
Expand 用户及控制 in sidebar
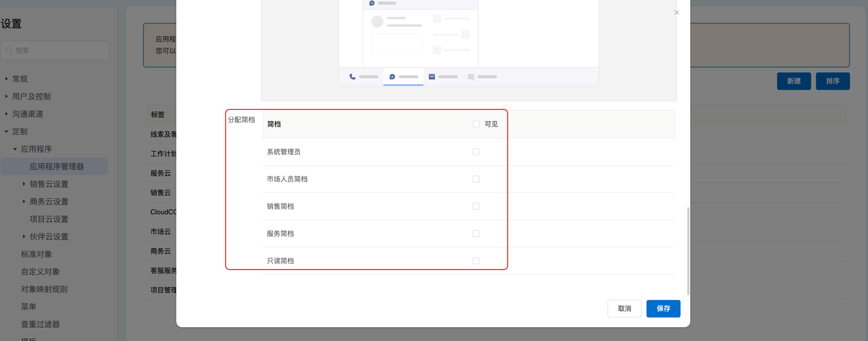click(x=7, y=96)
